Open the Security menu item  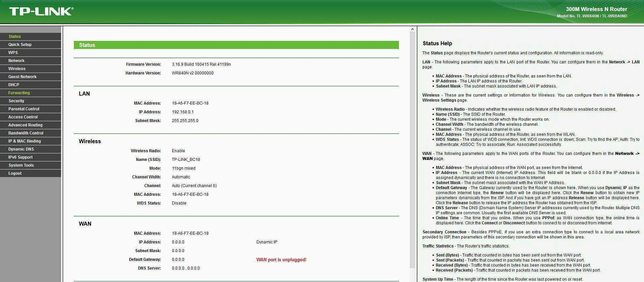click(31, 101)
